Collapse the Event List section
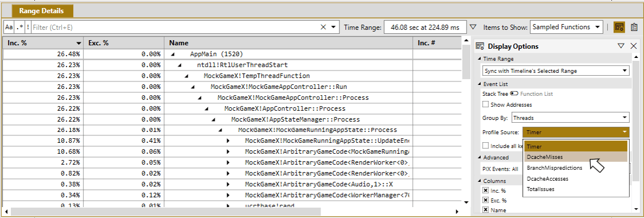Screen dimensions: 644x218 [479, 84]
